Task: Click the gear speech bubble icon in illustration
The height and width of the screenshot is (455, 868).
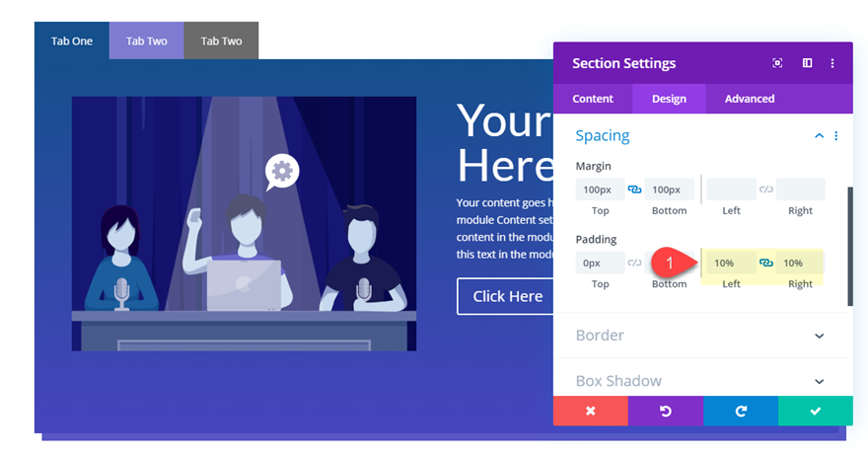Action: click(x=282, y=172)
